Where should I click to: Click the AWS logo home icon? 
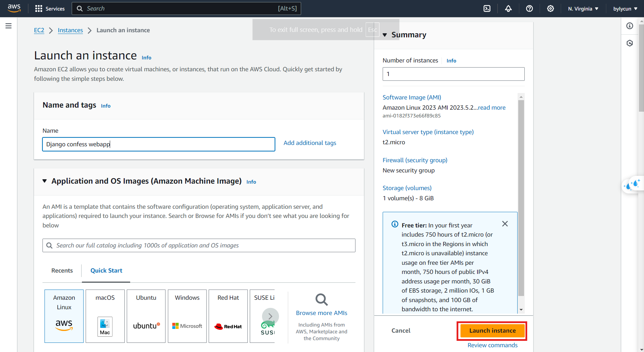coord(14,8)
